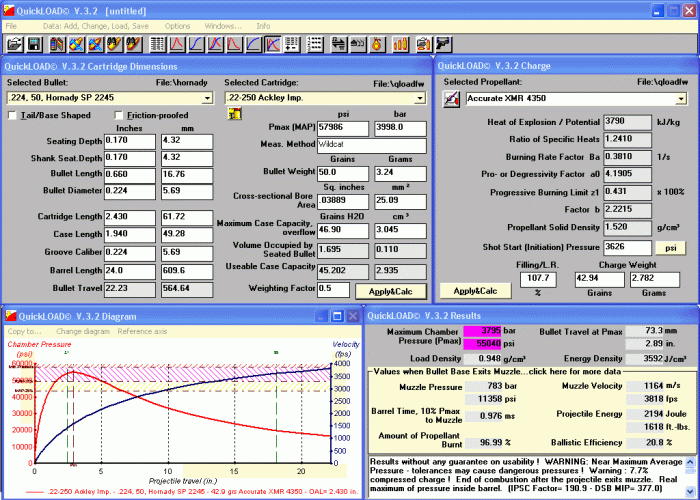This screenshot has height=500, width=700.
Task: Click red curve icon adjacent to table grid icon
Action: pyautogui.click(x=177, y=44)
